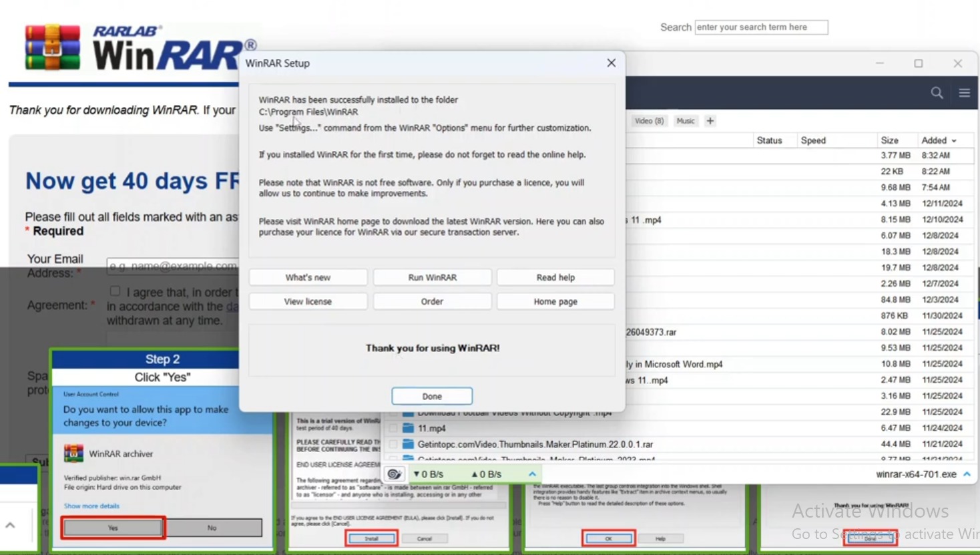Sort downloads by Status column

coord(769,140)
